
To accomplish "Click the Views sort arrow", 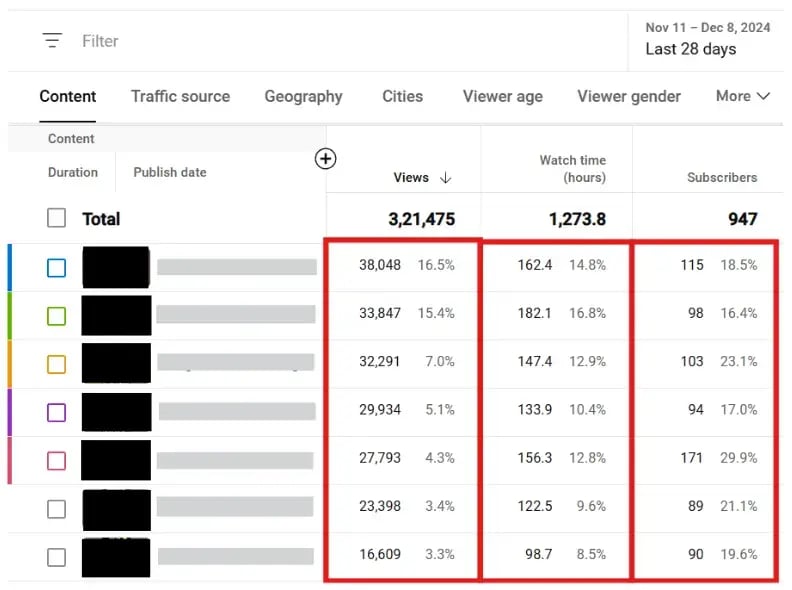I will 446,178.
